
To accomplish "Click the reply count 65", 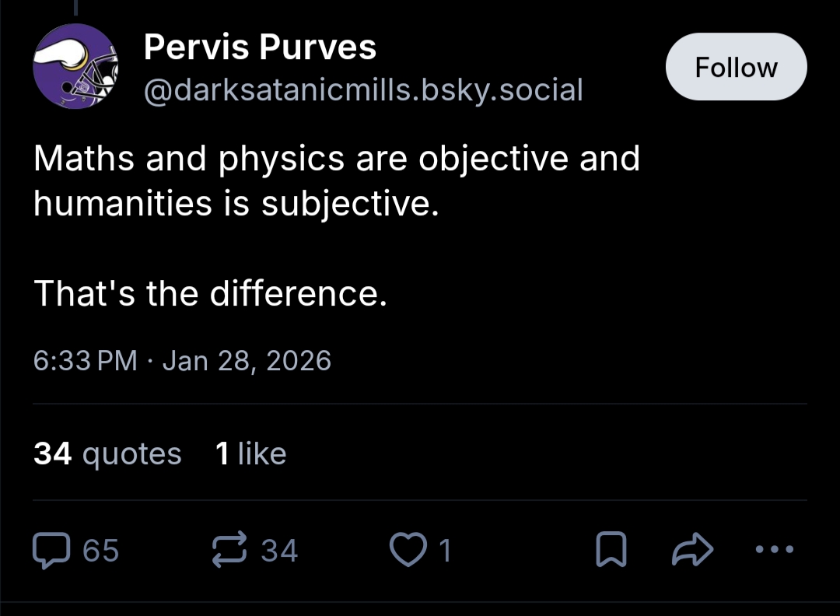I will pos(101,551).
